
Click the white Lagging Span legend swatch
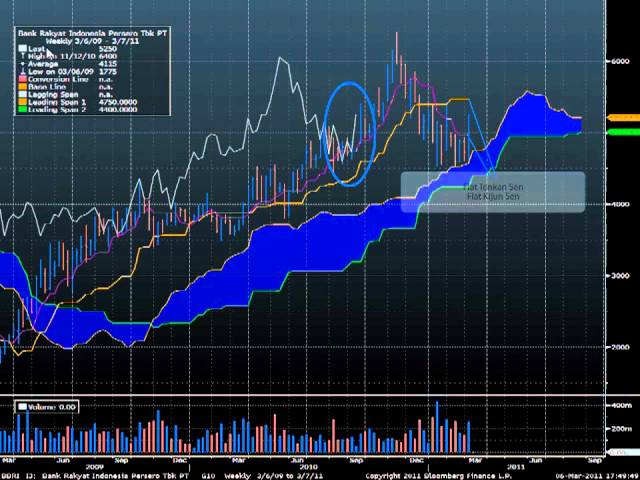pyautogui.click(x=22, y=94)
